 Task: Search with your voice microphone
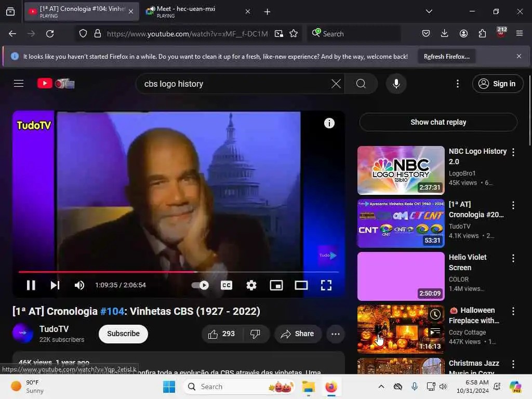click(x=396, y=84)
